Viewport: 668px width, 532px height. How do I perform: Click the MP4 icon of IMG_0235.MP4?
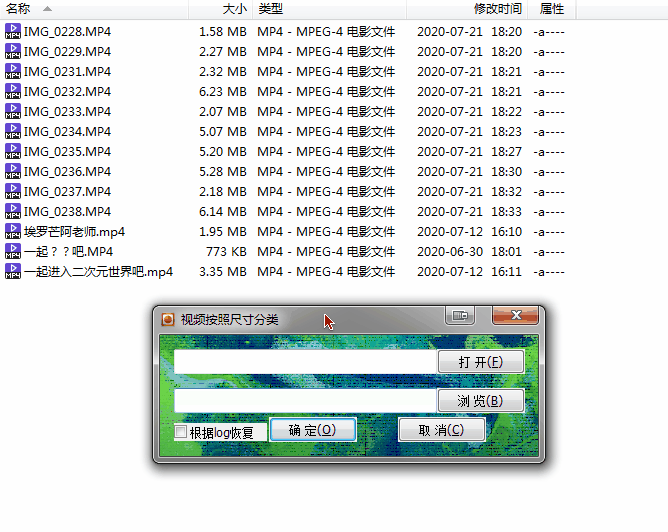point(13,152)
